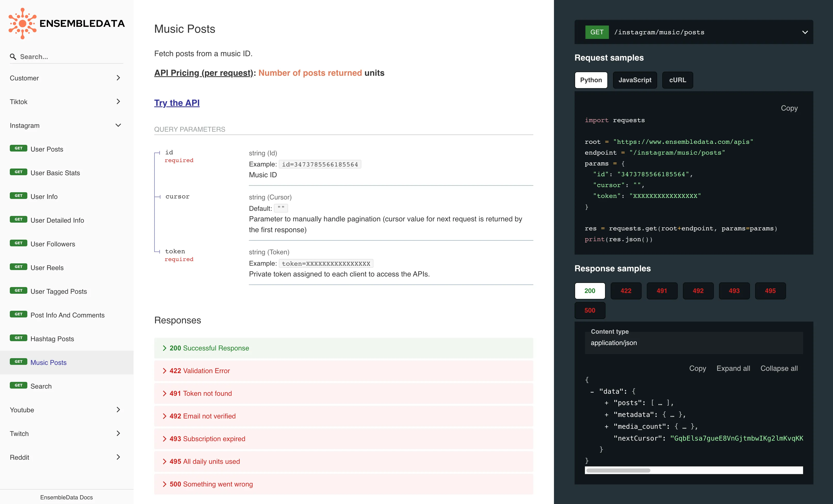Click Expand all in response sample
Viewport: 833px width, 504px height.
click(733, 368)
